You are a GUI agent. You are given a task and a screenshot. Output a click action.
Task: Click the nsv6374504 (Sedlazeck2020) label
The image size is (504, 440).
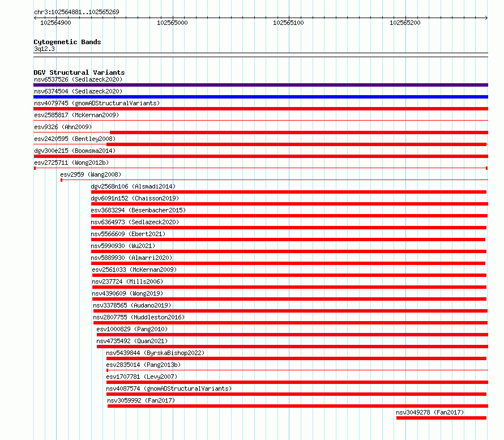pos(78,91)
